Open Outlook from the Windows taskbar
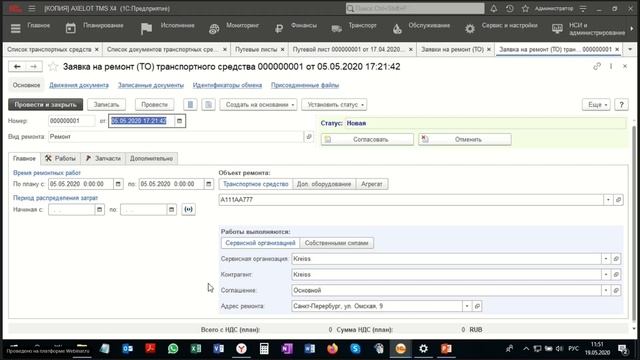This screenshot has height=360, width=640. point(127,349)
